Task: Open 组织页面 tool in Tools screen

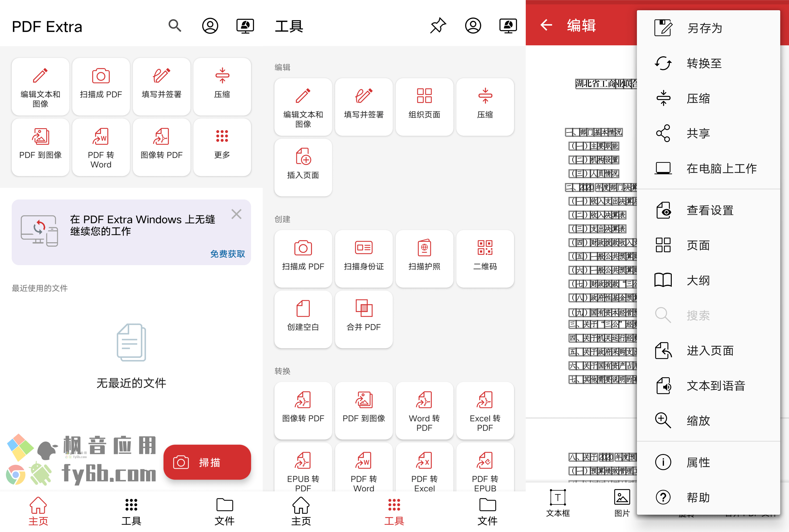Action: point(425,107)
